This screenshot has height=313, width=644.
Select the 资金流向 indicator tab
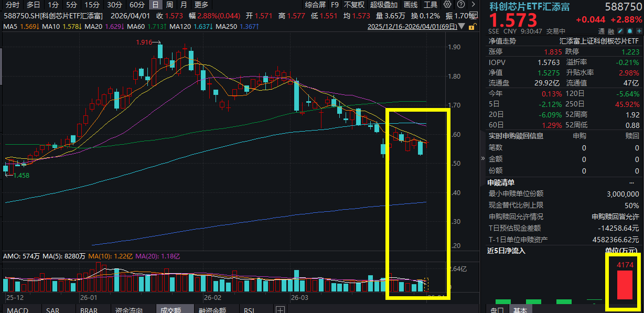tap(129, 310)
